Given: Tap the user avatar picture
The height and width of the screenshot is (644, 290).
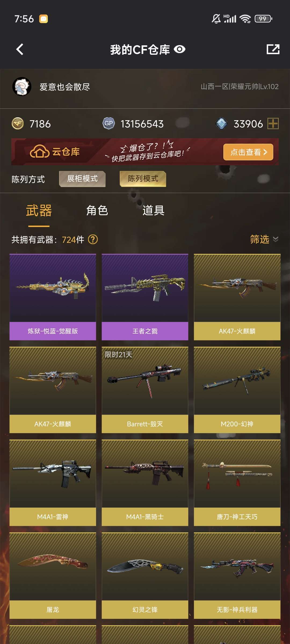Looking at the screenshot, I should click(x=22, y=86).
